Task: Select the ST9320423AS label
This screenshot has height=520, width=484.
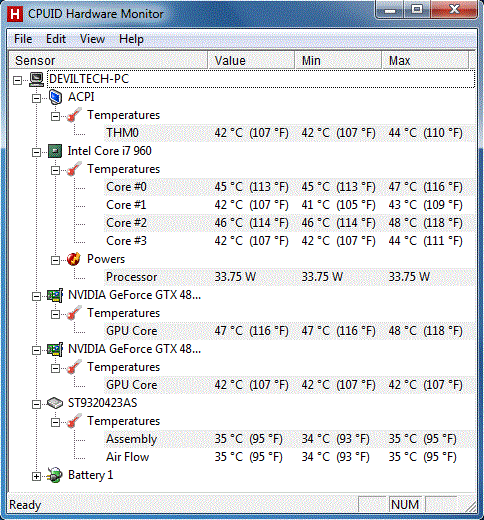Action: click(x=102, y=403)
